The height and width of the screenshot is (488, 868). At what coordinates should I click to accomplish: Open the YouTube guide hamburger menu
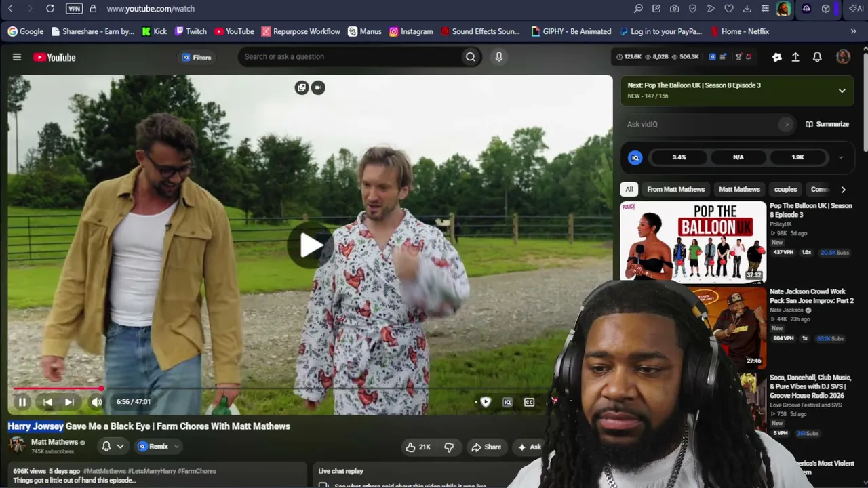point(17,57)
